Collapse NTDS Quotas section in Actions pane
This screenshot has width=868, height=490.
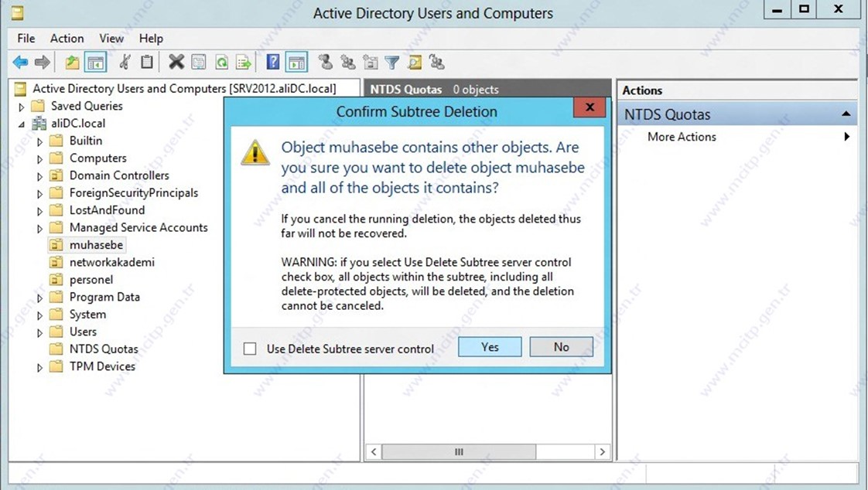(x=846, y=114)
